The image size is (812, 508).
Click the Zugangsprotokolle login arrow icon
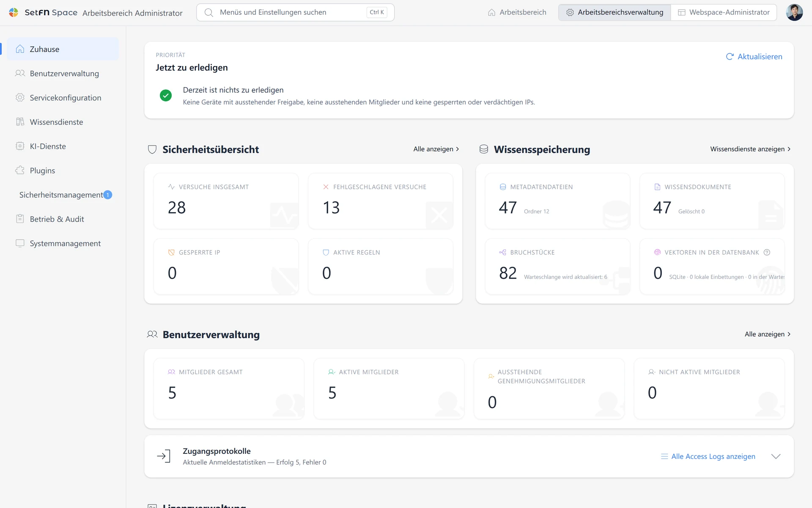pyautogui.click(x=164, y=456)
